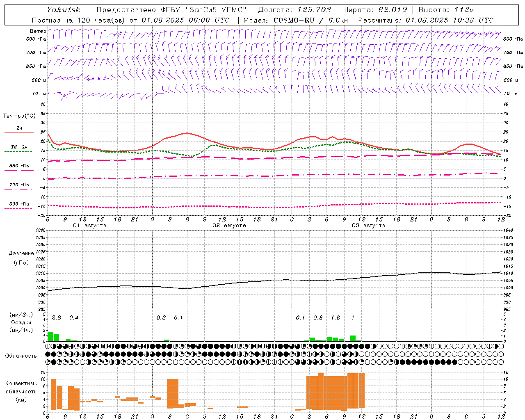This screenshot has height=420, width=525.
Task: Click the "Долгота: 129.703" header field
Action: (294, 10)
